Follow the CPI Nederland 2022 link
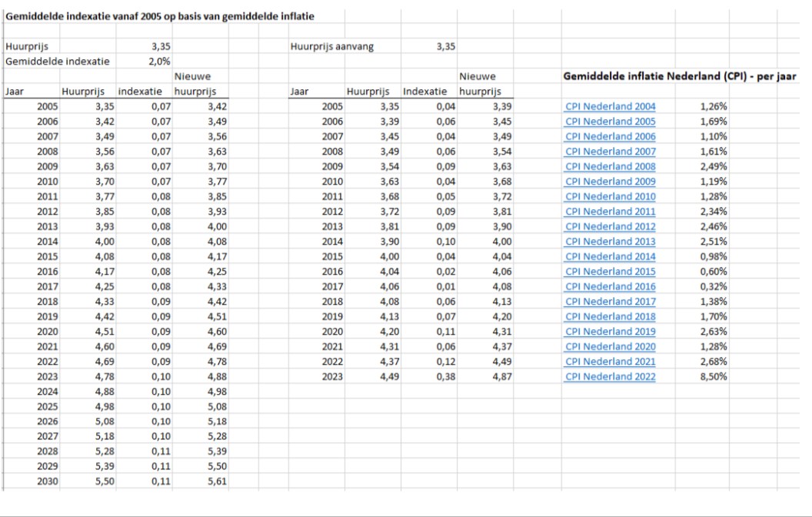 (610, 376)
